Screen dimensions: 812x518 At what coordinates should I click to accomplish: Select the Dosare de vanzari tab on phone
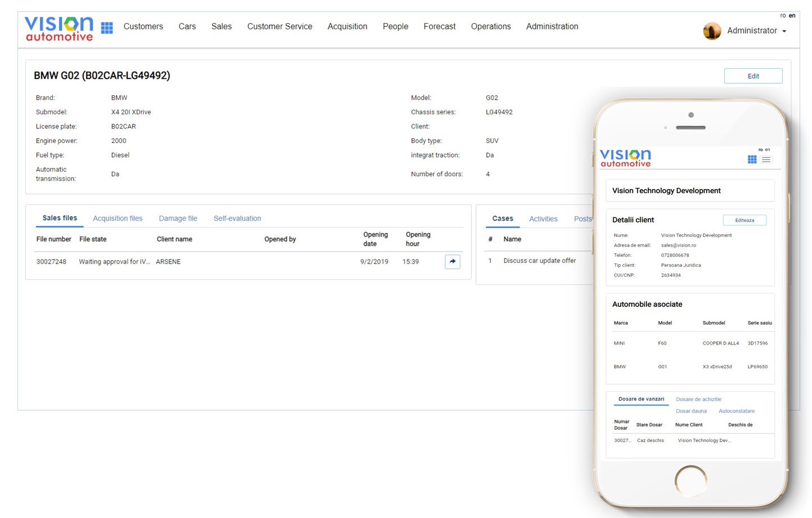641,399
